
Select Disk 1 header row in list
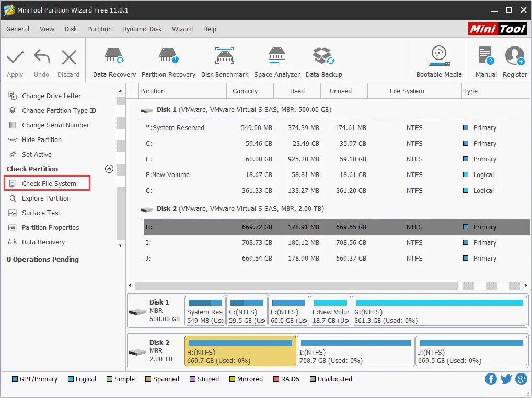(x=334, y=110)
